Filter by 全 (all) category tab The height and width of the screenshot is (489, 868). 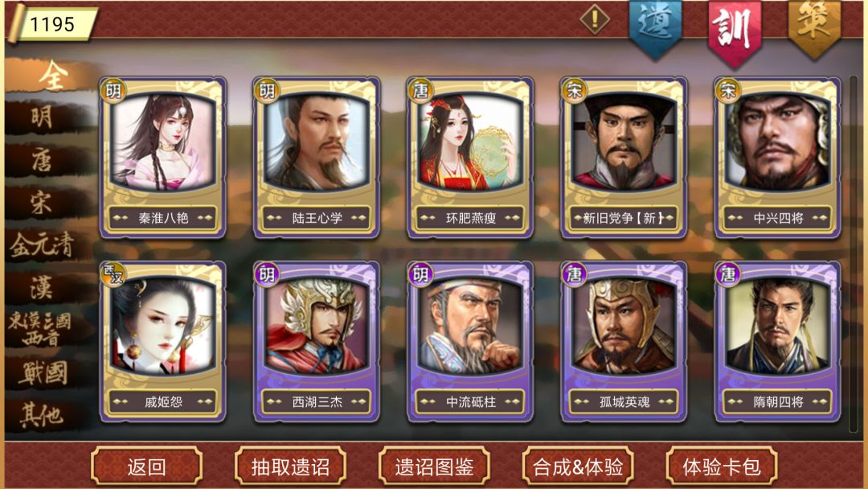tap(51, 76)
